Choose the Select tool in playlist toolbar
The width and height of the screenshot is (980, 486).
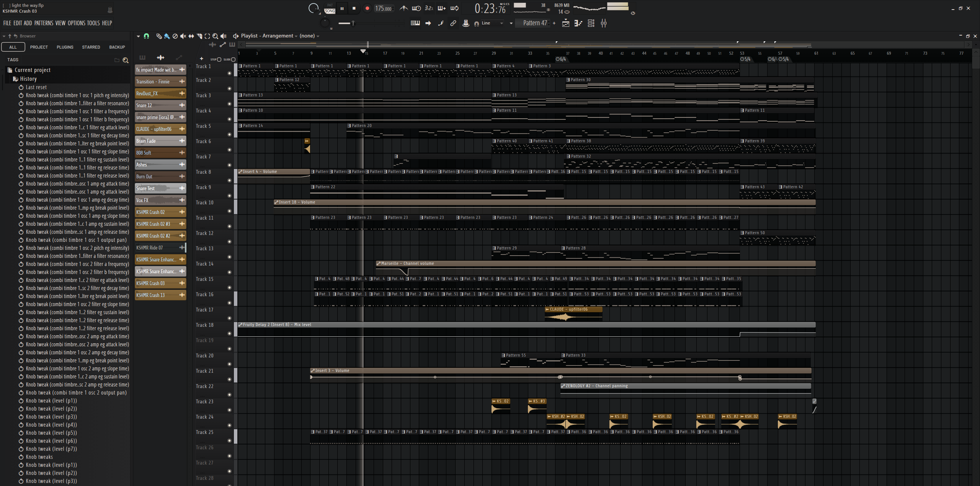(x=207, y=36)
